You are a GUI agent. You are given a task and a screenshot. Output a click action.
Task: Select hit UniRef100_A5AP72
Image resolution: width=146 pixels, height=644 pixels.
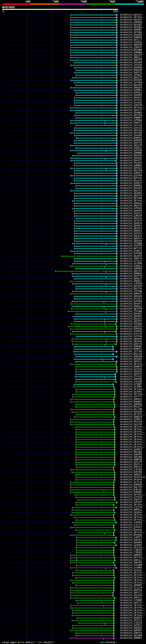coord(131,123)
